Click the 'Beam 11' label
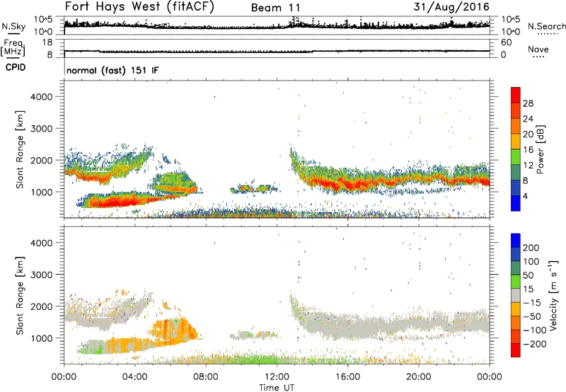Image resolution: width=566 pixels, height=392 pixels. click(275, 8)
